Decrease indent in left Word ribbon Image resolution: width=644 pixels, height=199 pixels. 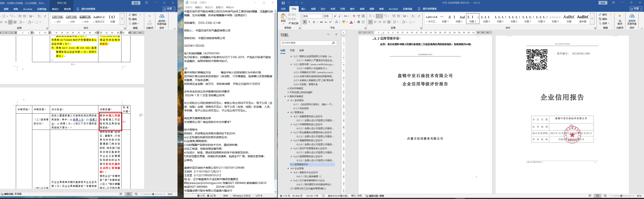(20, 16)
